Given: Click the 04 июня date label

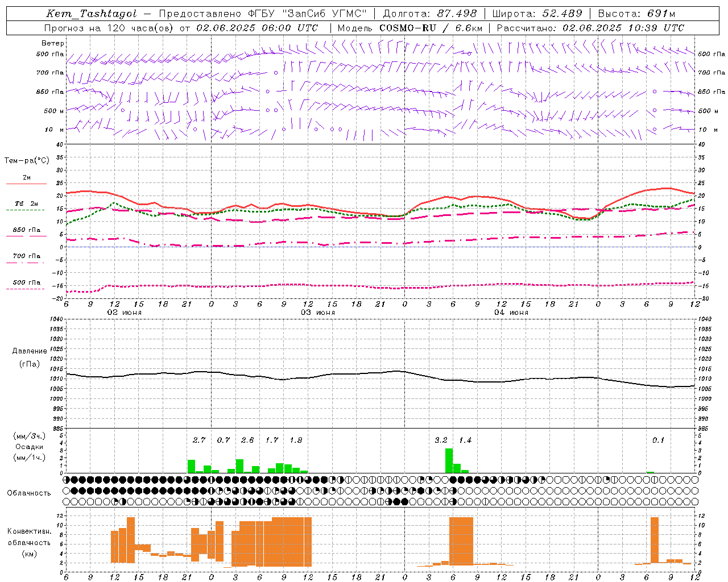Looking at the screenshot, I should 511,313.
